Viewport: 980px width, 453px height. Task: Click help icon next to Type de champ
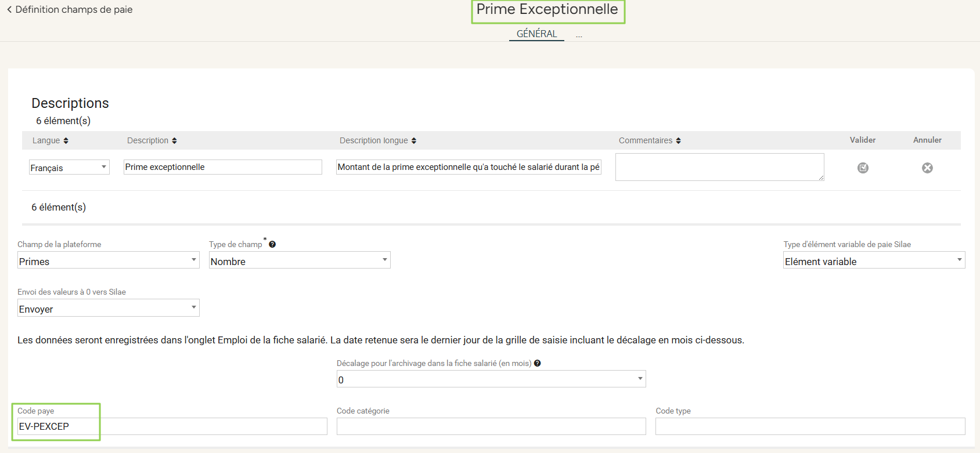point(272,244)
